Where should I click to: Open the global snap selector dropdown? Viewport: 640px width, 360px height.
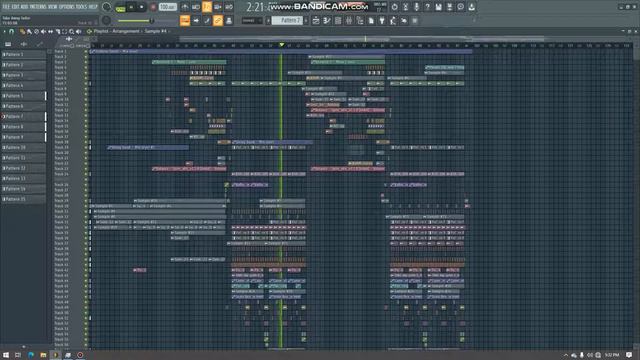pyautogui.click(x=252, y=20)
